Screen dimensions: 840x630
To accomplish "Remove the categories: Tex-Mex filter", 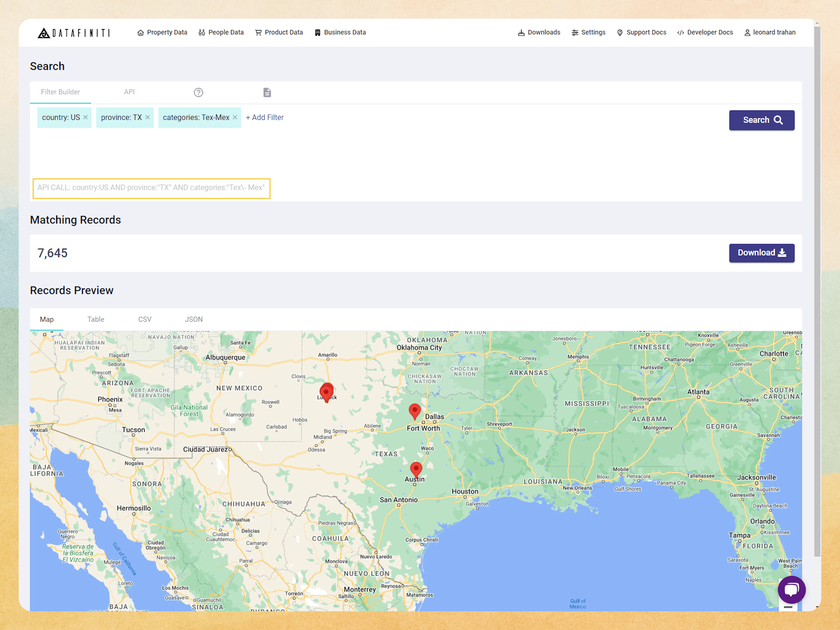I will [235, 117].
